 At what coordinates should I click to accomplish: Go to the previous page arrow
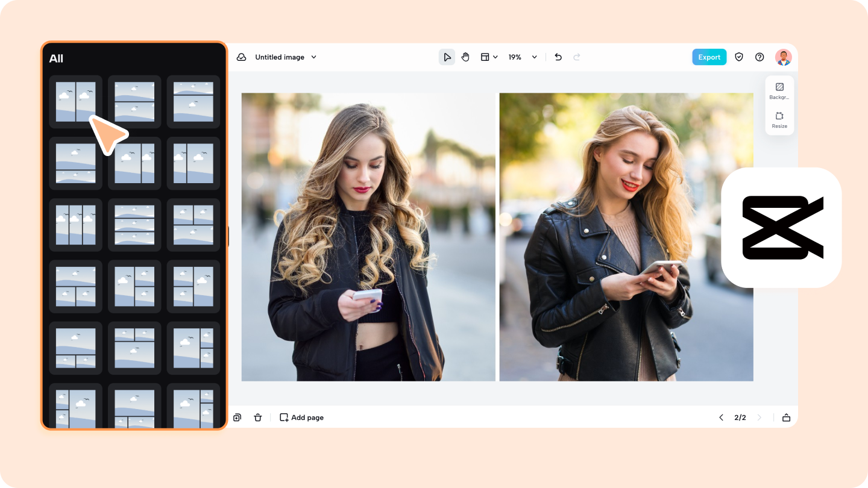pyautogui.click(x=721, y=418)
